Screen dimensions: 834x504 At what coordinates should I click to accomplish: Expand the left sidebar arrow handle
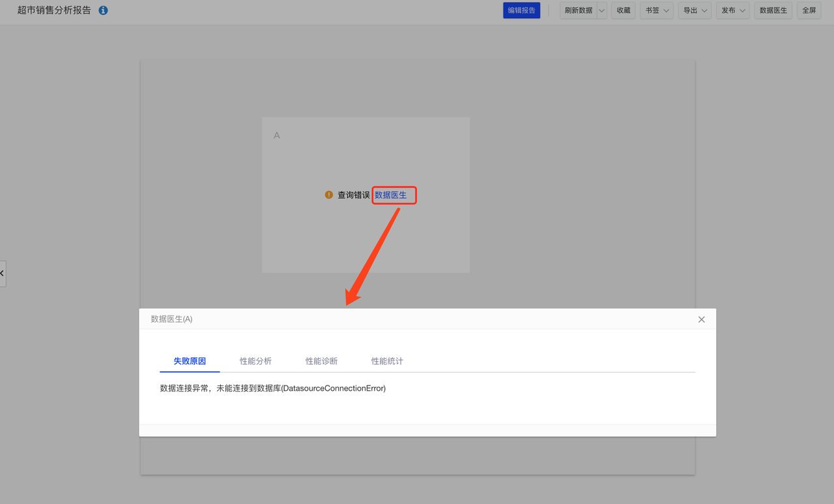click(3, 273)
